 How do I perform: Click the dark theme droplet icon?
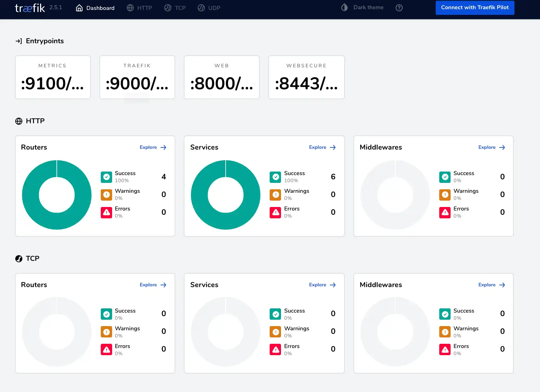(344, 7)
